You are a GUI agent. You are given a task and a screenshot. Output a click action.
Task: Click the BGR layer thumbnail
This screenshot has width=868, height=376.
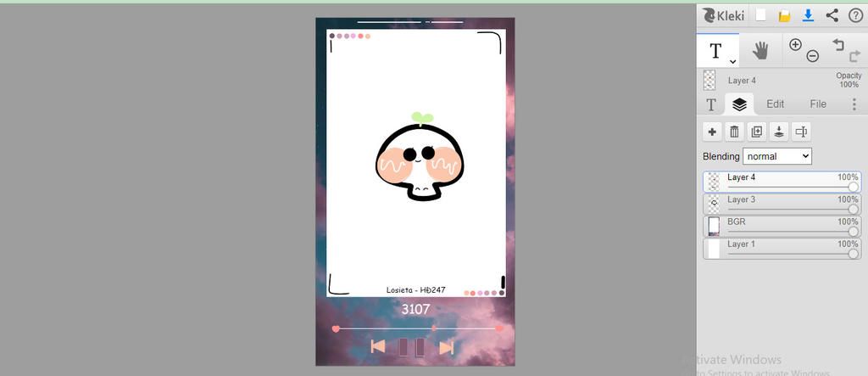[714, 227]
